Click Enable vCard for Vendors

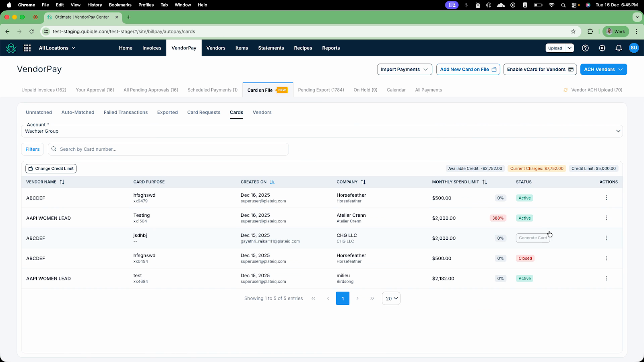[x=540, y=69]
